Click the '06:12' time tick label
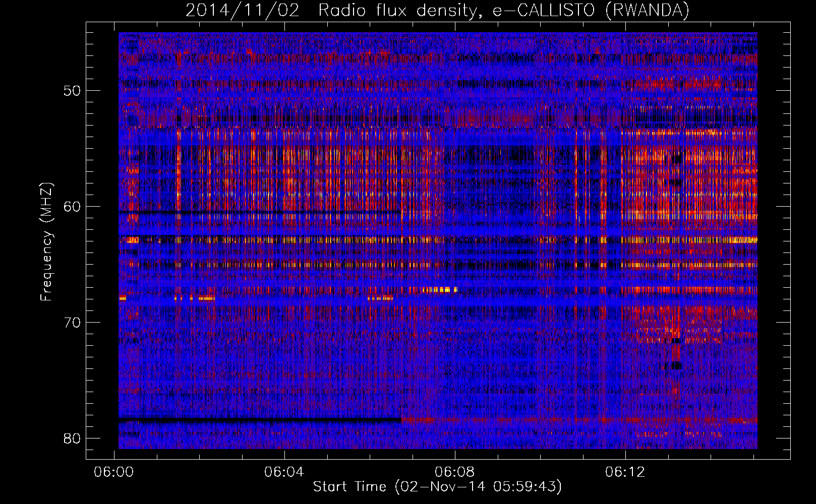Viewport: 816px width, 504px height. [625, 472]
